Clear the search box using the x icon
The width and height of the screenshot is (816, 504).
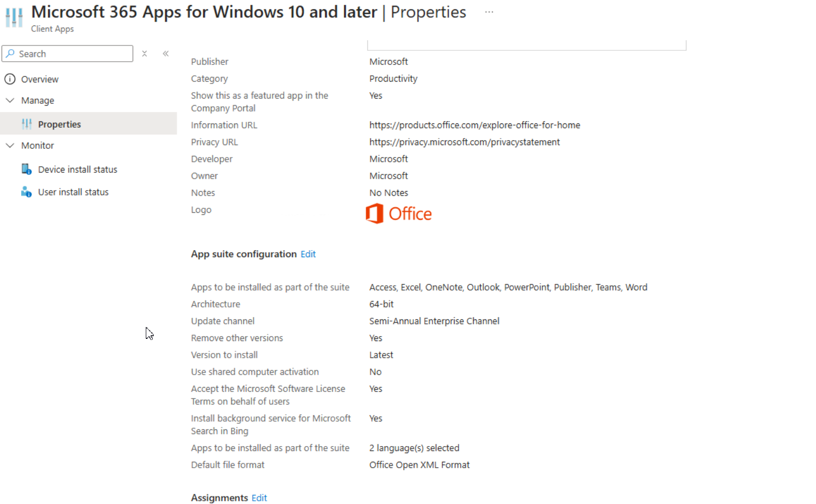(x=144, y=54)
